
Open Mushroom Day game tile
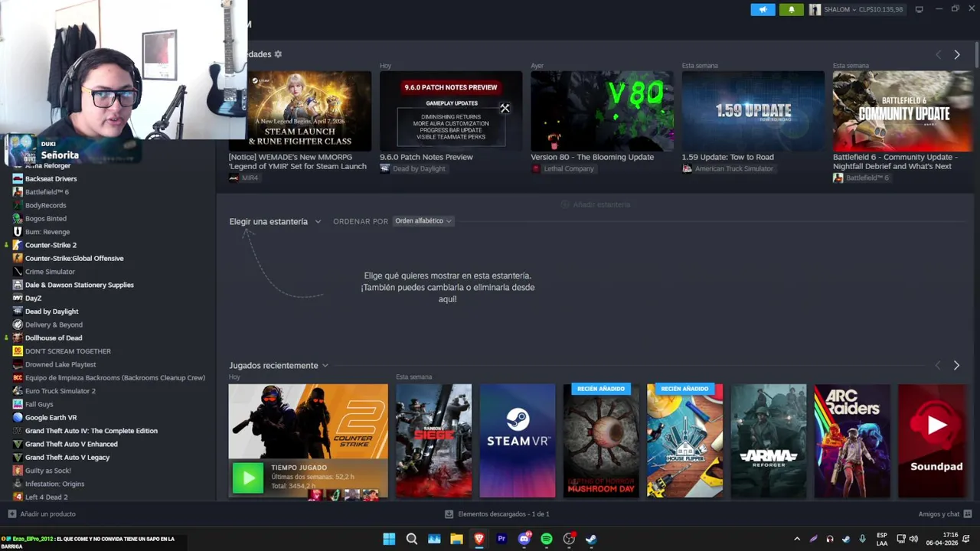pyautogui.click(x=601, y=441)
